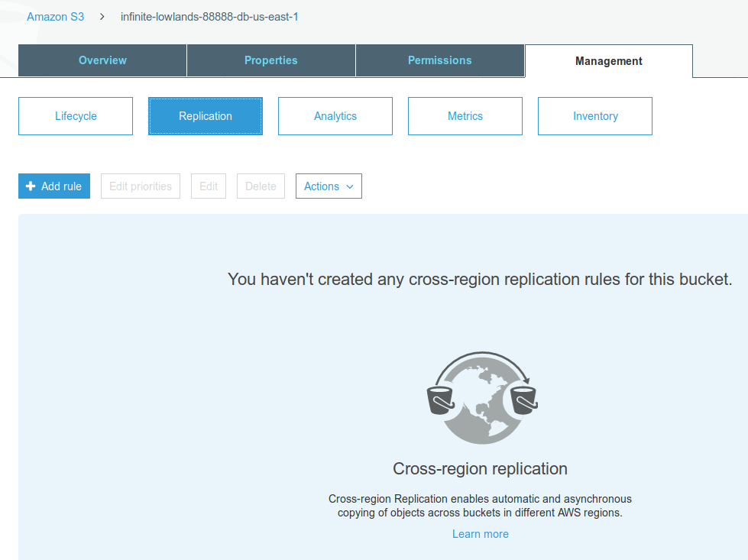Click the Edit priorities button
The height and width of the screenshot is (560, 748).
141,186
